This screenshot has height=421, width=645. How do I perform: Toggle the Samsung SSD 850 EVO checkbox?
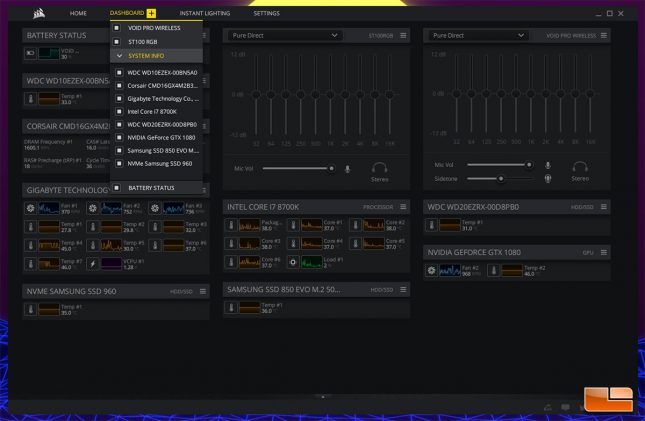pos(119,151)
